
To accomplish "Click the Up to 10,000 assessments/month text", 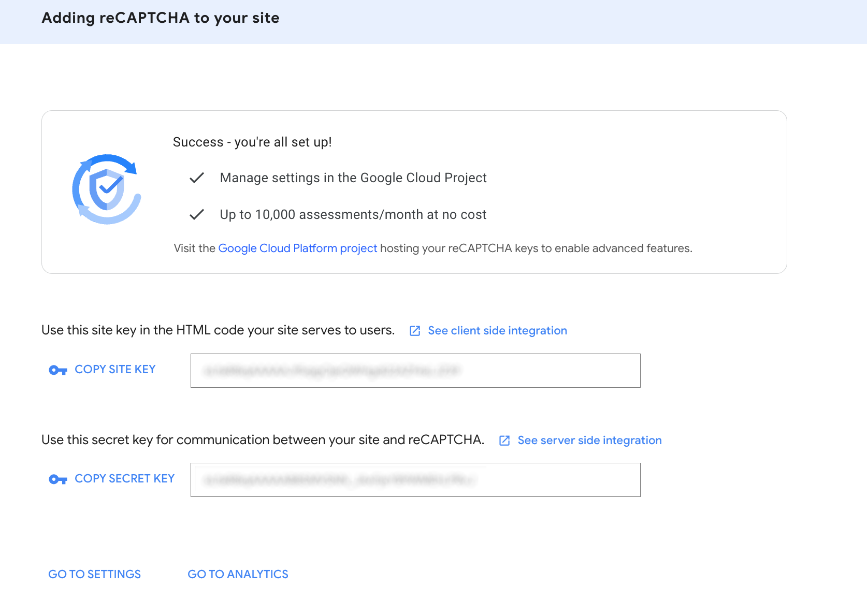I will (x=353, y=215).
